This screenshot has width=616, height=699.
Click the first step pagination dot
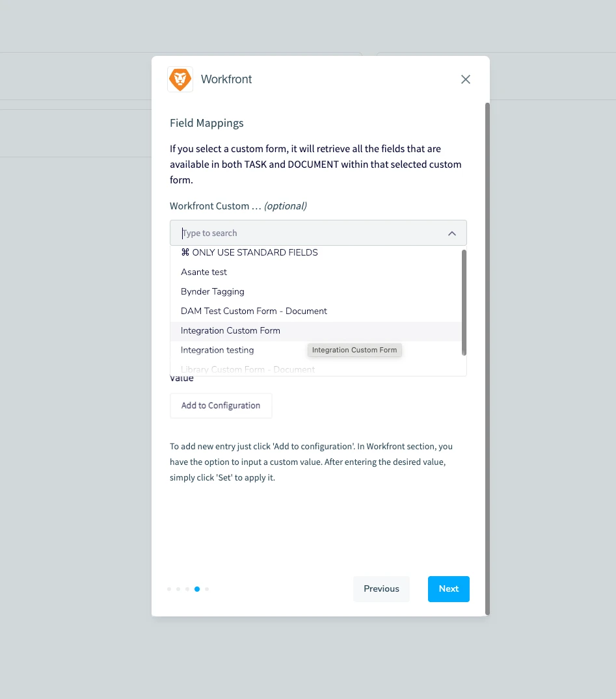169,589
